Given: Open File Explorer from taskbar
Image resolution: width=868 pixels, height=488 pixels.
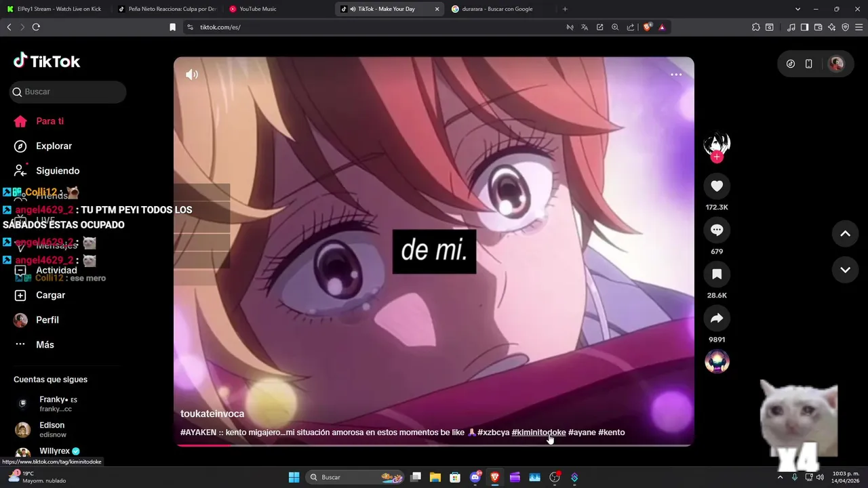Looking at the screenshot, I should click(435, 477).
